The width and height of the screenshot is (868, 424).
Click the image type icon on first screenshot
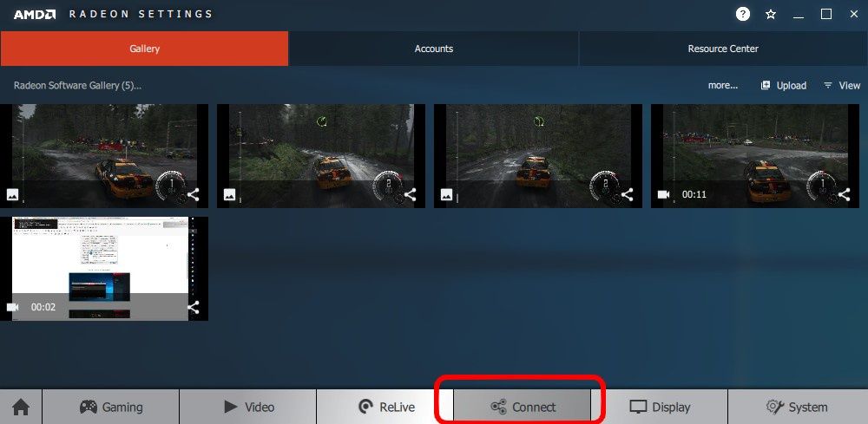click(x=12, y=194)
